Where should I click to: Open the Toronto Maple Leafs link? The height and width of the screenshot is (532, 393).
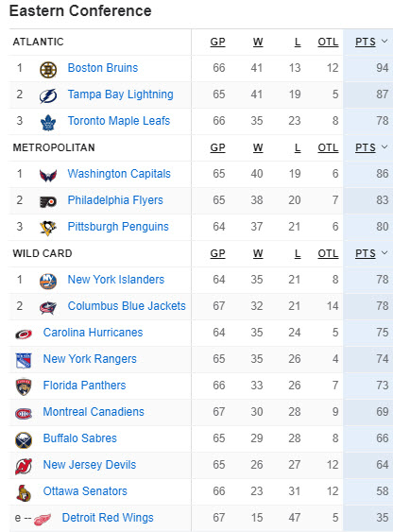[x=119, y=121]
